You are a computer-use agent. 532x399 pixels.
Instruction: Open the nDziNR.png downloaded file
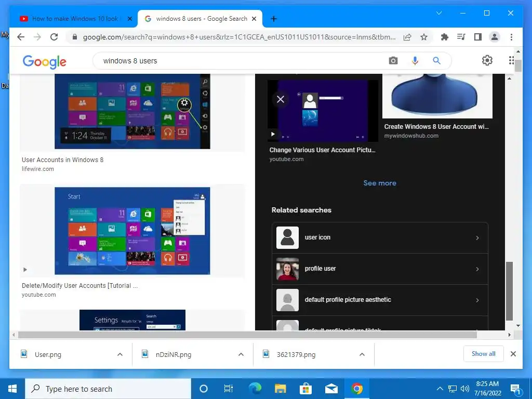pyautogui.click(x=174, y=354)
